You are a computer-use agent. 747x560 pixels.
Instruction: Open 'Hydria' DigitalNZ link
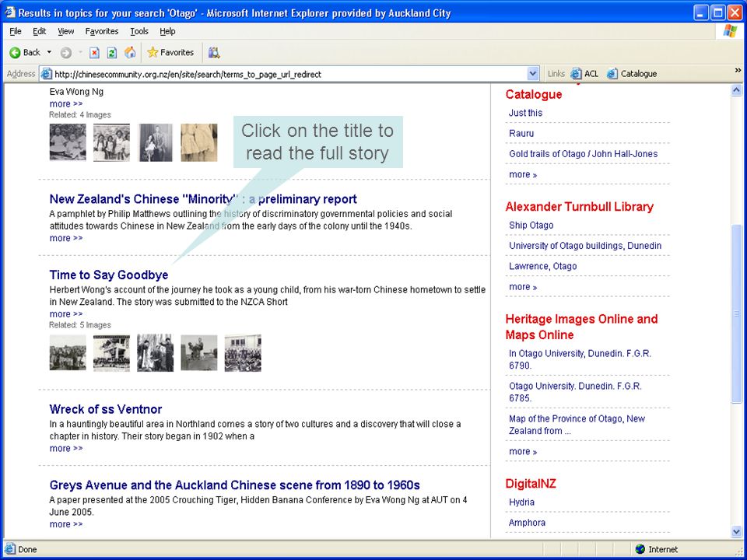521,502
